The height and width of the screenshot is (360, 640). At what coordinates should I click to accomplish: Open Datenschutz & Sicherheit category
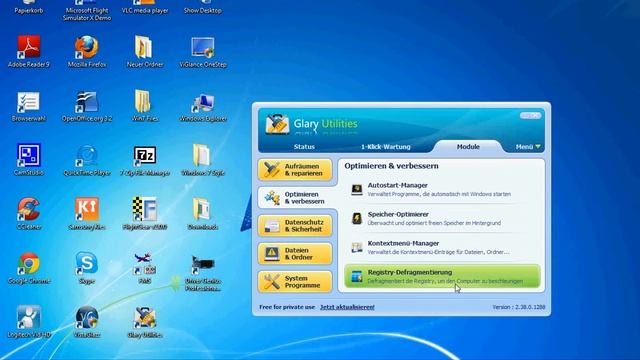pyautogui.click(x=295, y=226)
